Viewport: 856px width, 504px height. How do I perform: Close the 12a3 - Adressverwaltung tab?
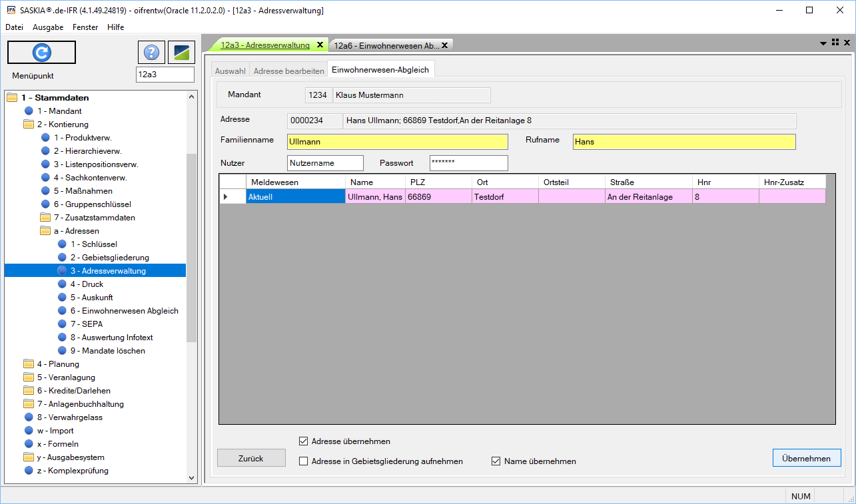click(x=320, y=45)
